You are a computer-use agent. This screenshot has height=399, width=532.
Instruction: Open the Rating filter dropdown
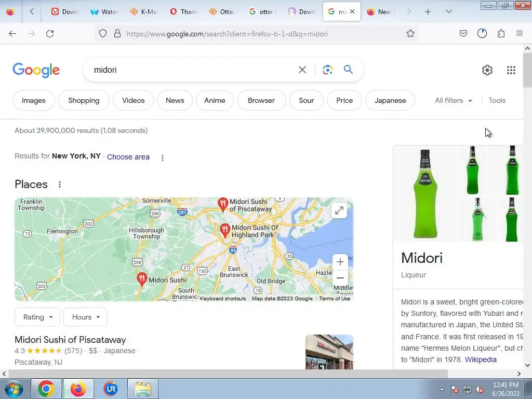37,317
